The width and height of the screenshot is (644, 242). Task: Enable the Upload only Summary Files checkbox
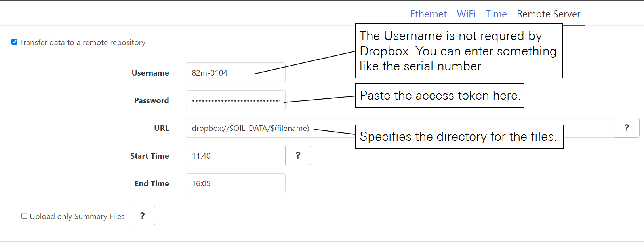25,216
